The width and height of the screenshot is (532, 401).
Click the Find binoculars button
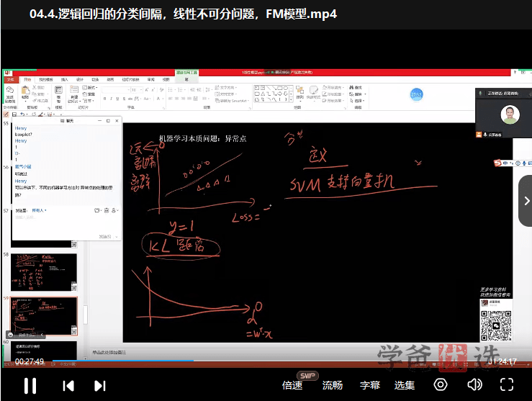356,88
